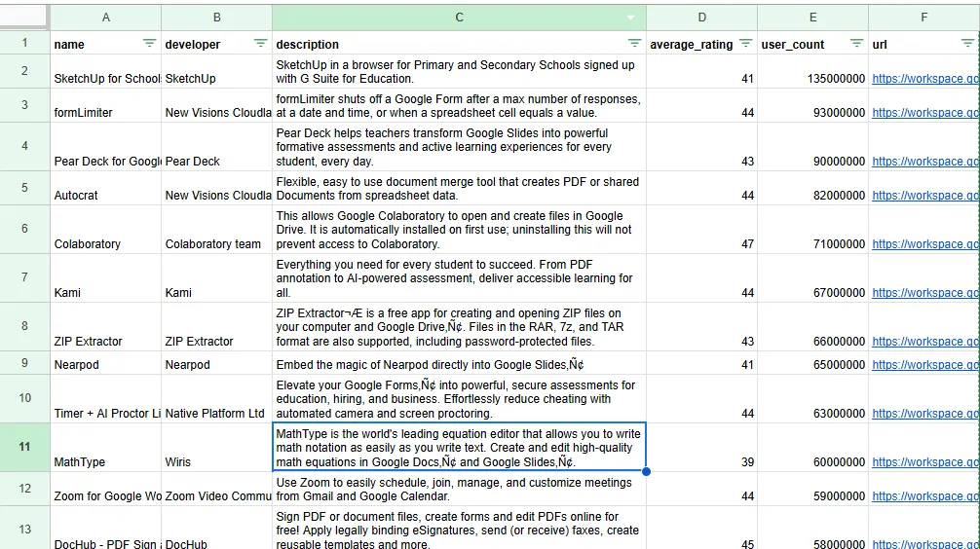Viewport: 980px width, 549px height.
Task: Open formLimiter workspace link
Action: pyautogui.click(x=925, y=113)
